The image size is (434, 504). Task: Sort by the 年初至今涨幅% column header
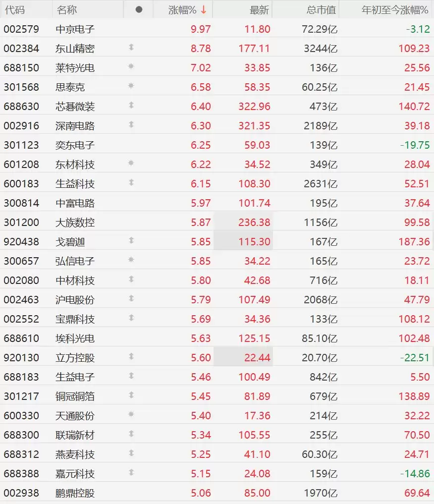tap(395, 10)
